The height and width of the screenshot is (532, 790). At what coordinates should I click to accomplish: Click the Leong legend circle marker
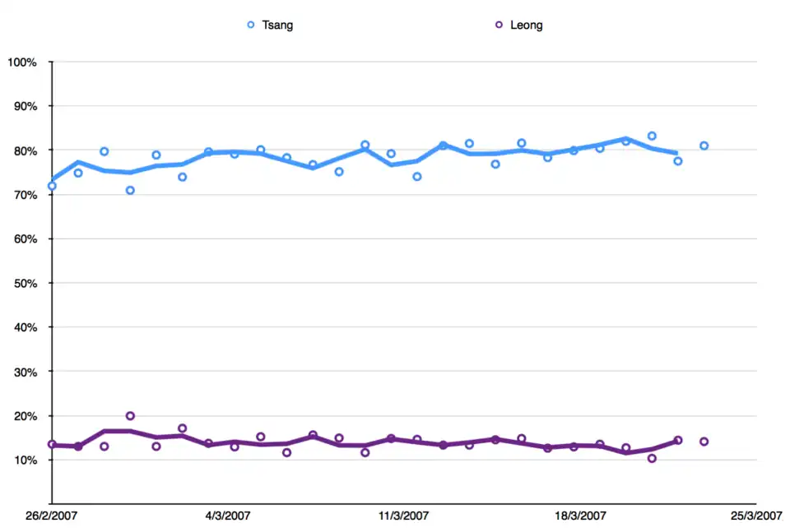tap(499, 25)
